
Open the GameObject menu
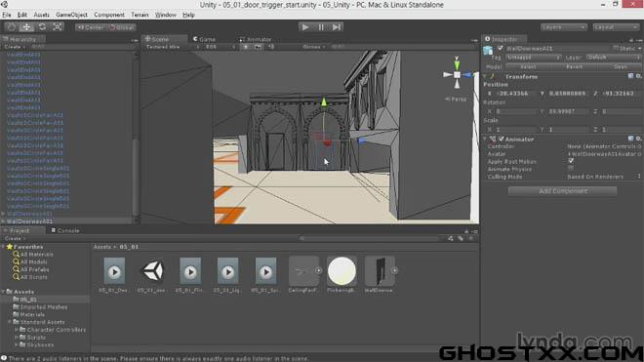71,15
